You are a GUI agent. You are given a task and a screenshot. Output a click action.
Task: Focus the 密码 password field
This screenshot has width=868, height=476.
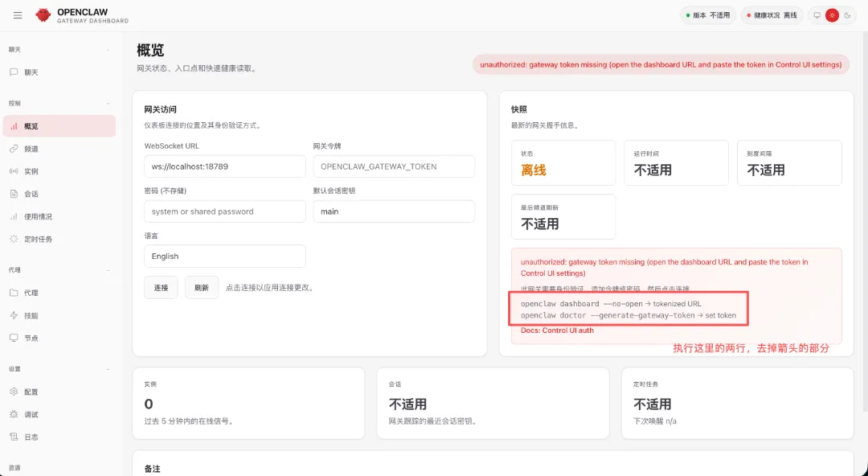pyautogui.click(x=225, y=211)
